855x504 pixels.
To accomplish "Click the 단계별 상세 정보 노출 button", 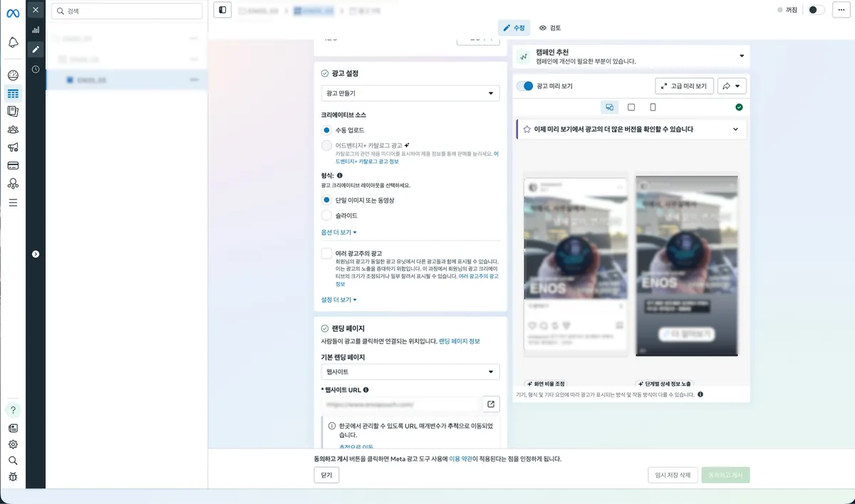I will click(x=663, y=384).
